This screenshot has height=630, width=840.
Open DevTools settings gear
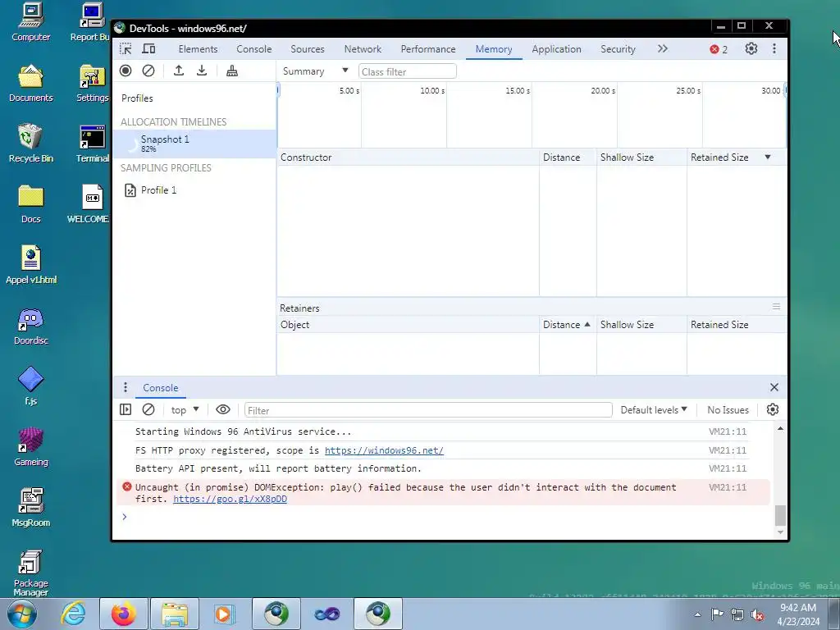(x=751, y=48)
